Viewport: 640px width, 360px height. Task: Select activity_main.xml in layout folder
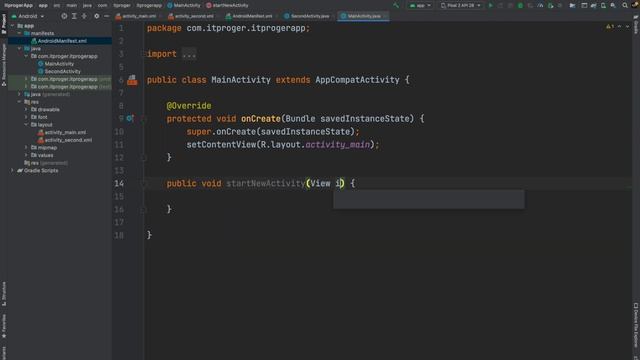[65, 132]
